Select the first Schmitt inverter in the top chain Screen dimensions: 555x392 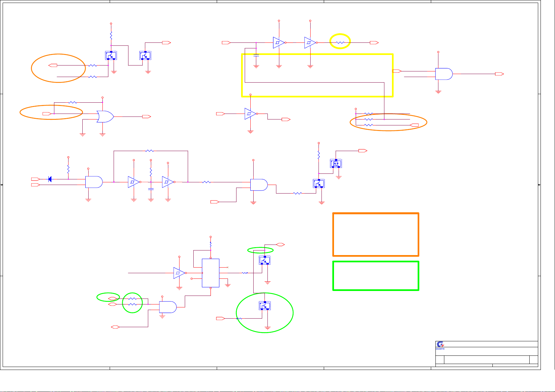pyautogui.click(x=279, y=42)
